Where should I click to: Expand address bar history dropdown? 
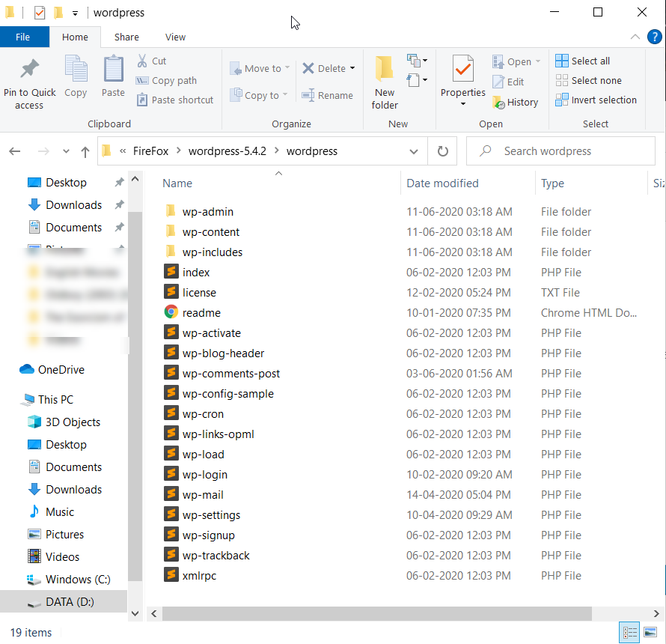[x=413, y=151]
